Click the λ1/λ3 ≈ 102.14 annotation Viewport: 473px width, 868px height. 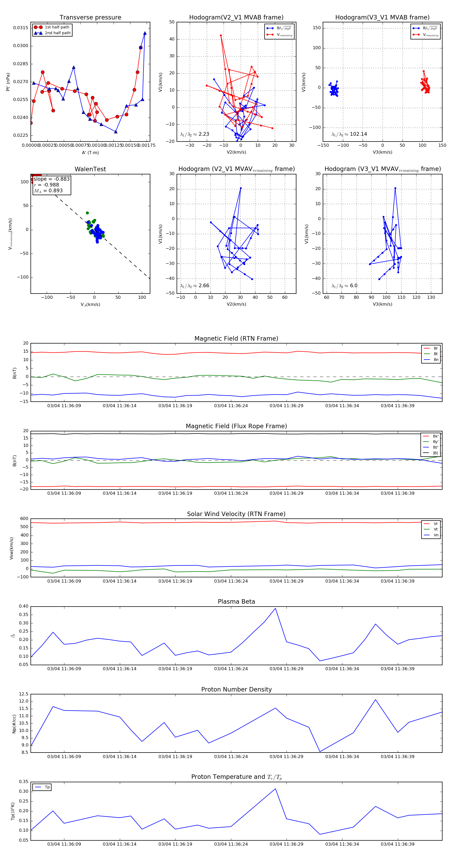click(x=349, y=134)
